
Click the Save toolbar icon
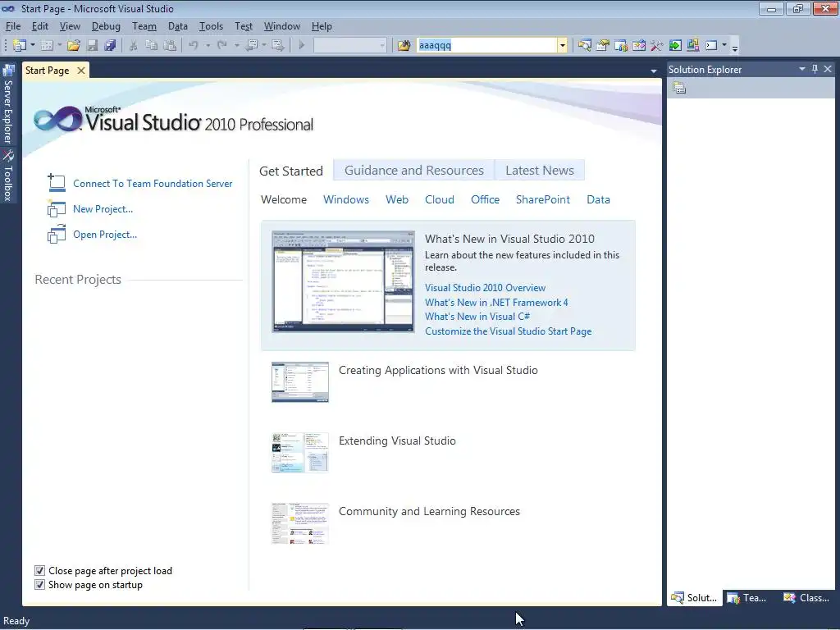coord(92,46)
